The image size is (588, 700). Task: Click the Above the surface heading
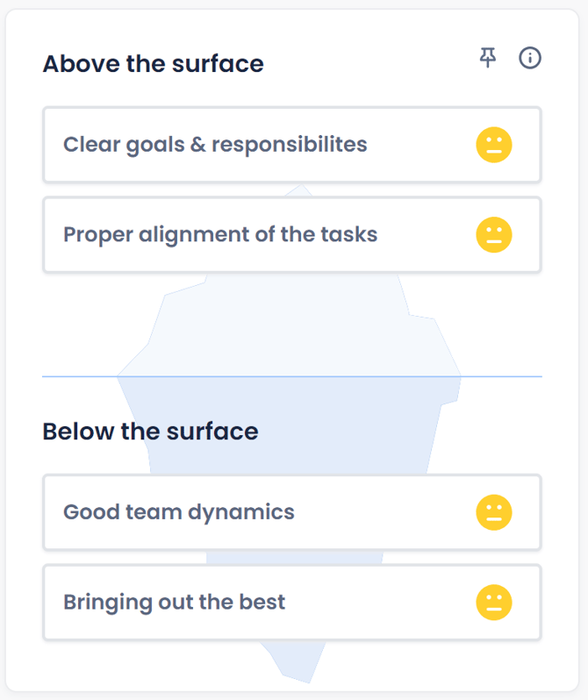tap(154, 64)
